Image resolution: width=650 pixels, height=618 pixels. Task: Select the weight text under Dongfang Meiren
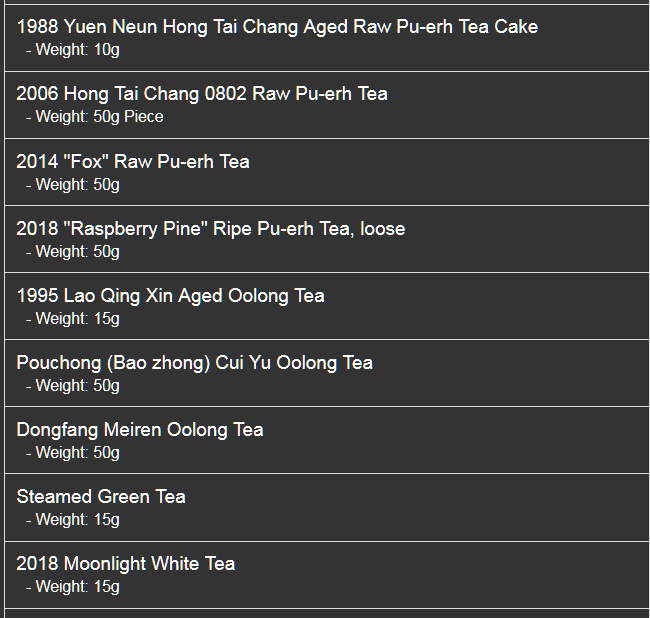coord(73,453)
